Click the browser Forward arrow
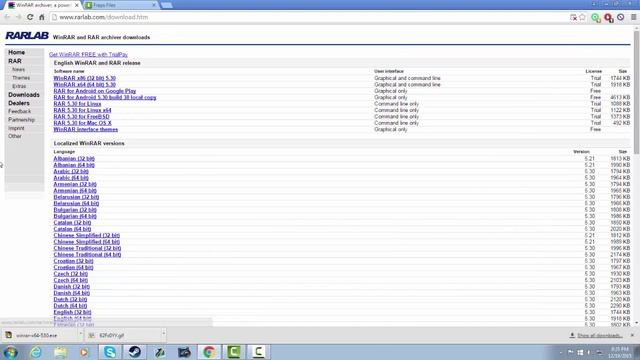 tap(18, 17)
